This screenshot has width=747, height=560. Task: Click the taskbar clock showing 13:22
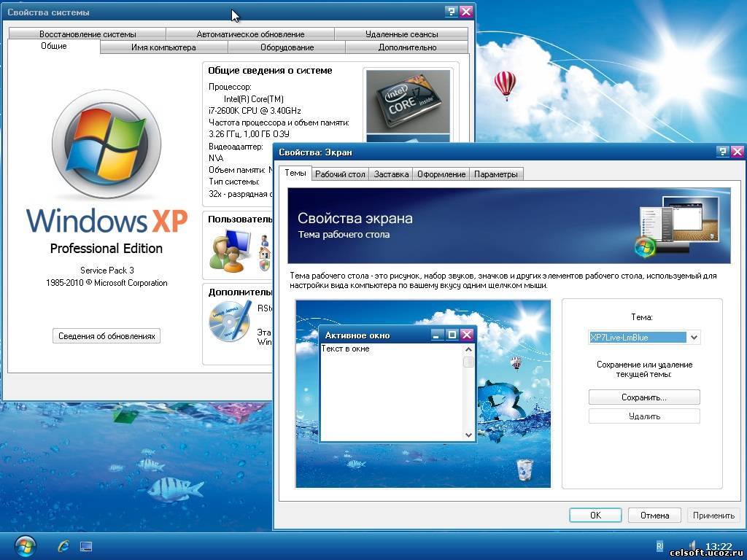click(719, 546)
